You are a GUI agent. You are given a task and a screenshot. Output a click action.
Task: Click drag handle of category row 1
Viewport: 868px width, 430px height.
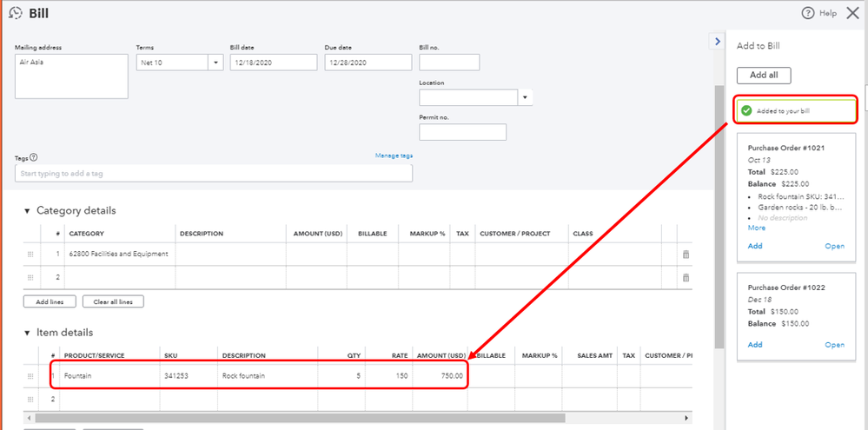click(30, 254)
